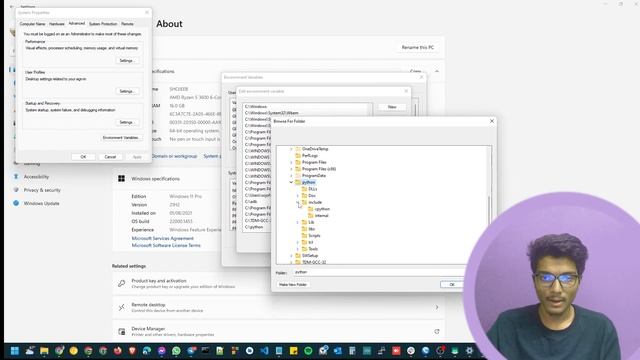The image size is (640, 360).
Task: Switch to Hardware tab
Action: 57,24
